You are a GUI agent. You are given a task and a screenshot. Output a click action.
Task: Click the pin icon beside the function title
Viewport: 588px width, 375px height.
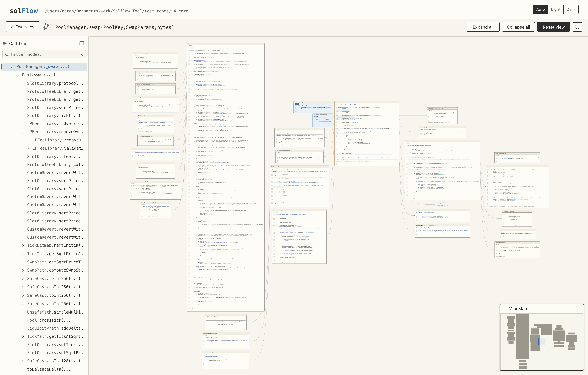46,27
